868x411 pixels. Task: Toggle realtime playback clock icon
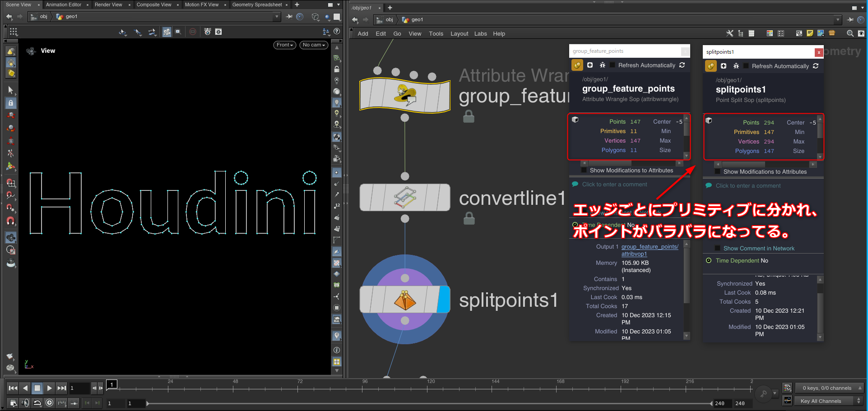pyautogui.click(x=50, y=403)
